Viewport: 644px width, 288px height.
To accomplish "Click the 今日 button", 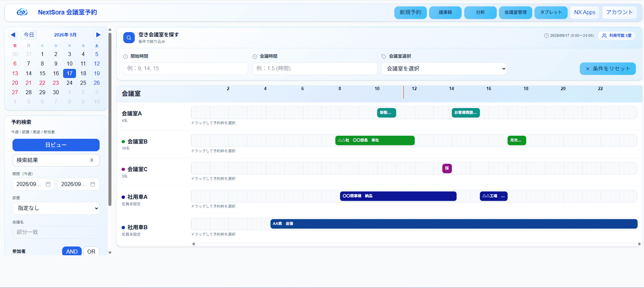I will click(x=29, y=35).
